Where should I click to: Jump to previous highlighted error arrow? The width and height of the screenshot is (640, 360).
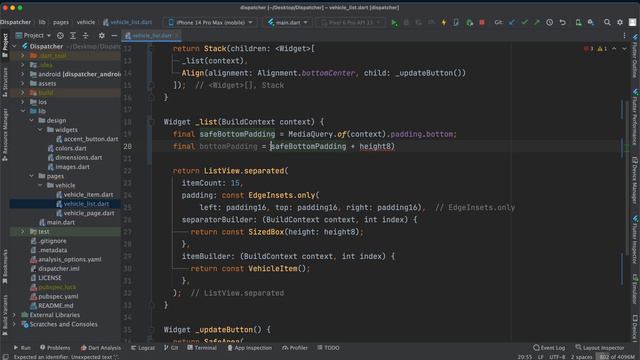(x=614, y=49)
